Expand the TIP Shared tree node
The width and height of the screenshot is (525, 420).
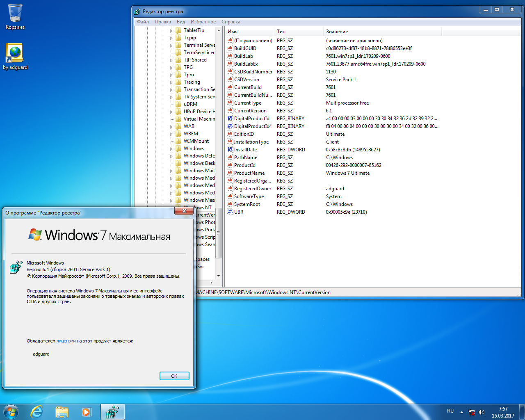click(171, 60)
